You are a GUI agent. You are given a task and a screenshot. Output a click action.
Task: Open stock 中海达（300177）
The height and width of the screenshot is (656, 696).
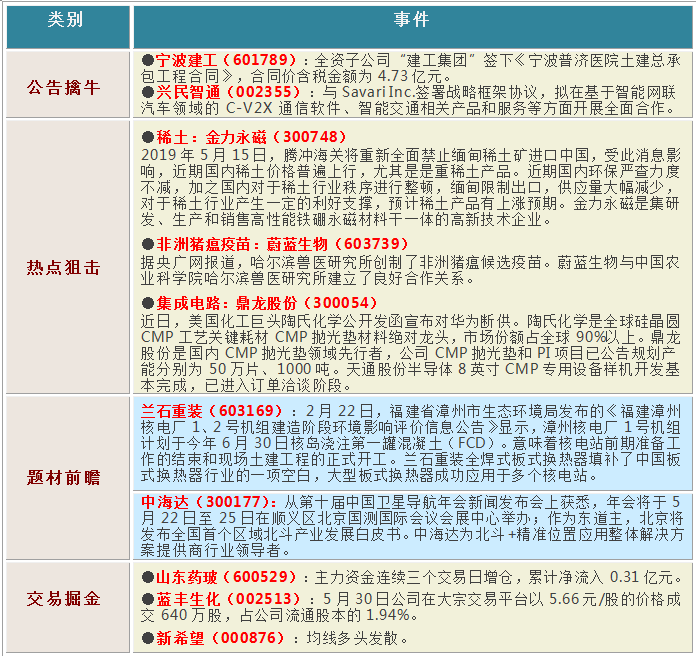(208, 502)
